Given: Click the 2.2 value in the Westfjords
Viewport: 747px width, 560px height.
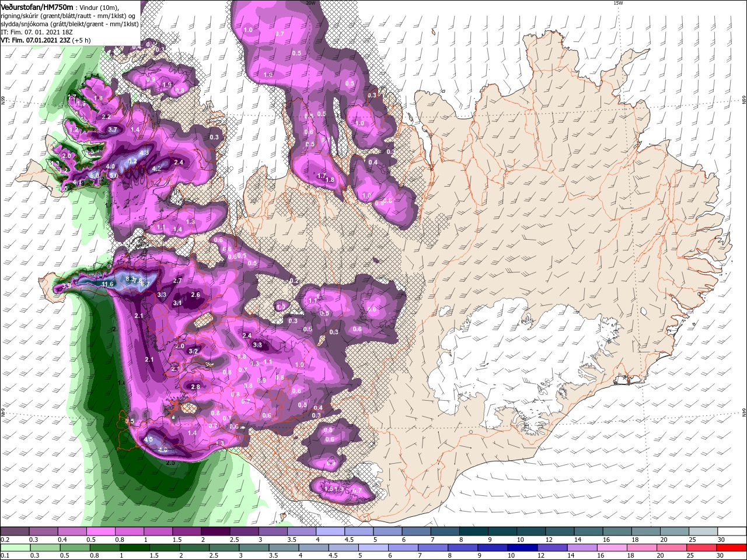Looking at the screenshot, I should click(106, 117).
